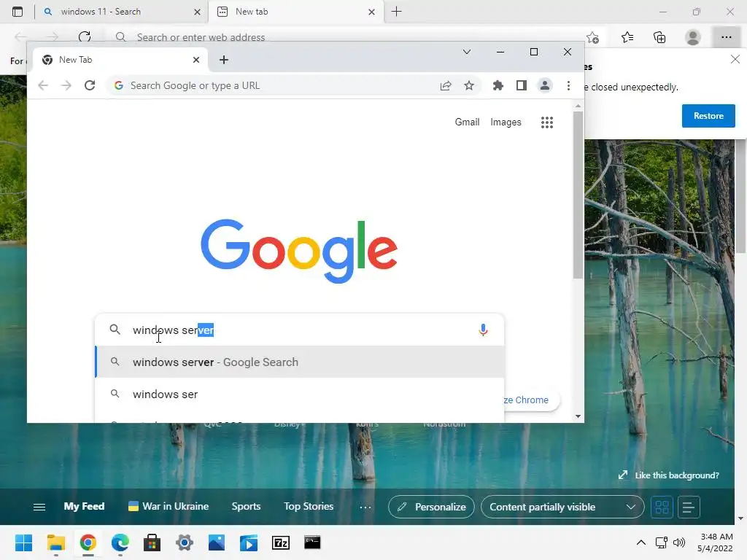The width and height of the screenshot is (747, 560).
Task: Open Chrome three-dot menu
Action: 568,85
